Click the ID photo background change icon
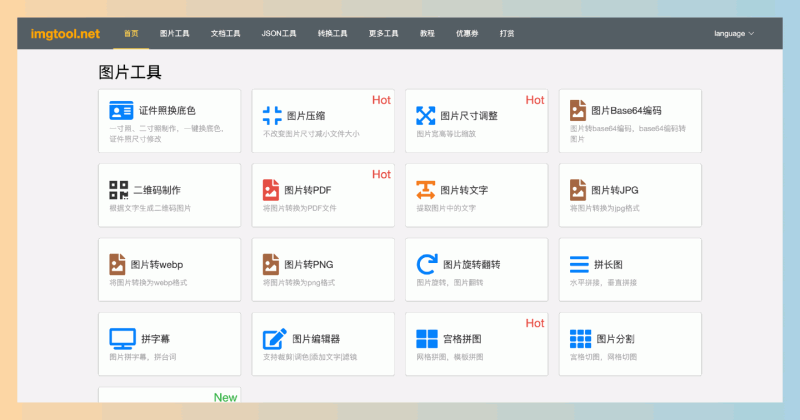Screen dimensions: 800x420 point(121,110)
